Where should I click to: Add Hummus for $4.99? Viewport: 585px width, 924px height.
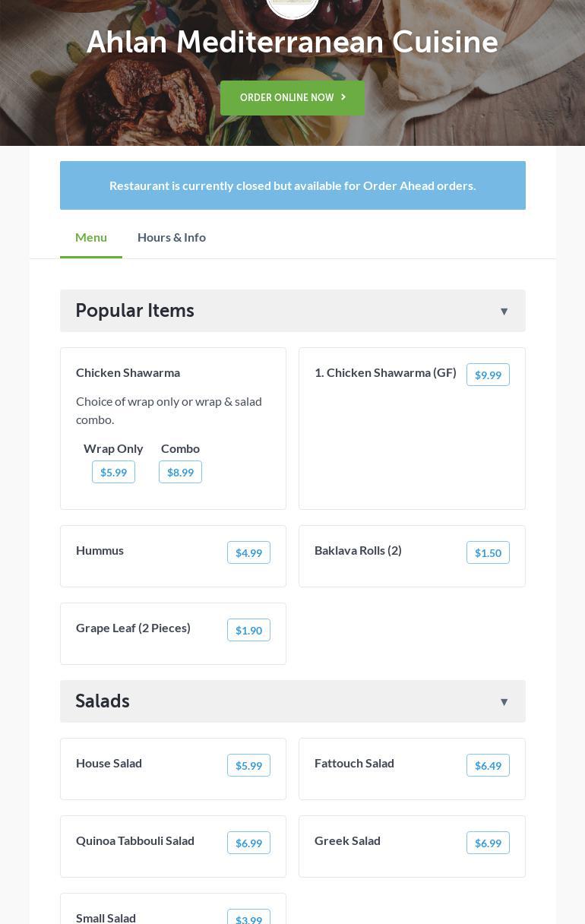click(248, 552)
